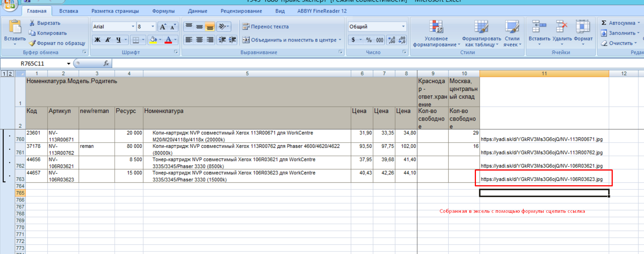Click the increase indent icon
644x254 pixels.
pos(232,40)
